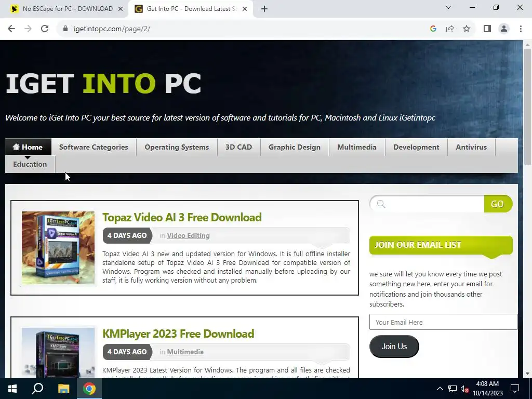Show hidden system tray icons
Screen dimensions: 532x399
(440, 389)
